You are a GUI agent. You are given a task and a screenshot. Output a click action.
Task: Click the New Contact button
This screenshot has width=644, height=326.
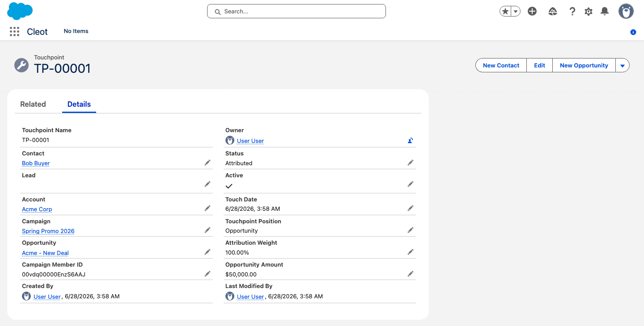point(501,65)
